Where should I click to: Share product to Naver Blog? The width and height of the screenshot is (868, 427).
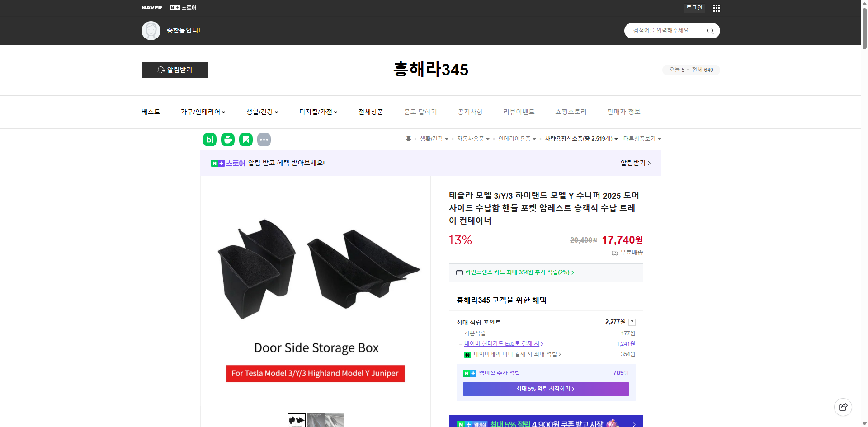click(x=209, y=140)
